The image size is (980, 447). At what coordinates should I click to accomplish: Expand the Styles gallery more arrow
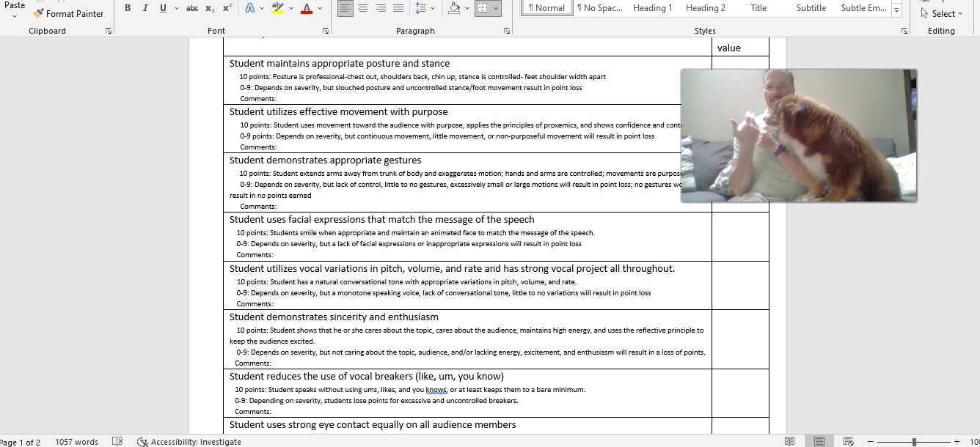click(x=897, y=10)
